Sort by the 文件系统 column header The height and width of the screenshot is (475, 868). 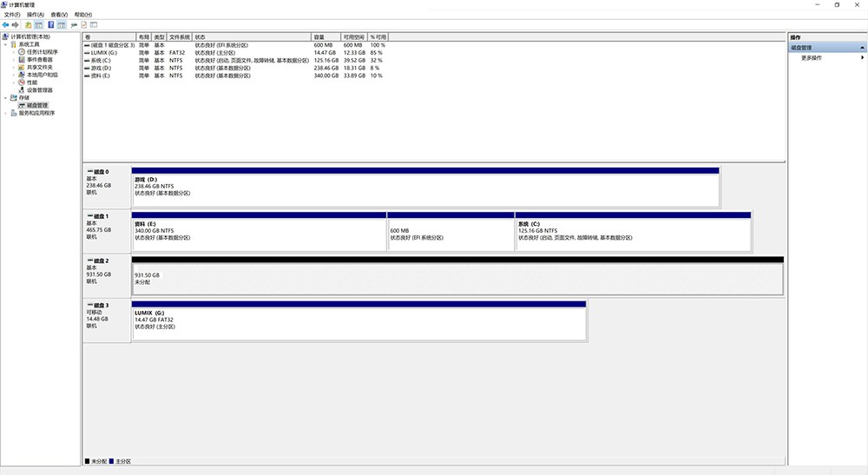(x=180, y=37)
